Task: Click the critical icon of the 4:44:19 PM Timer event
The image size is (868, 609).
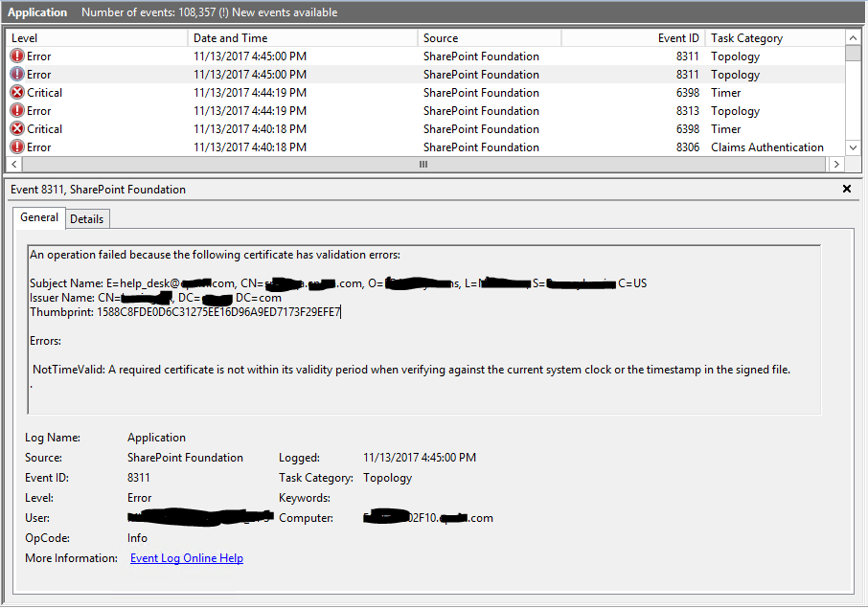Action: pos(17,92)
